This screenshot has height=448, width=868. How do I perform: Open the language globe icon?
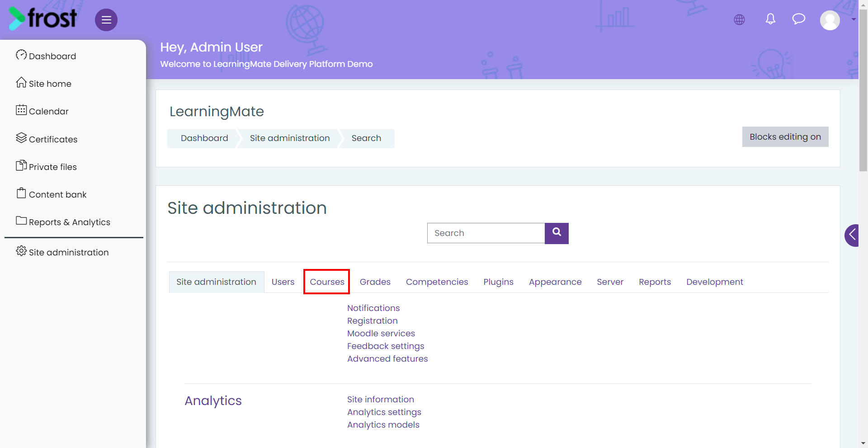739,19
